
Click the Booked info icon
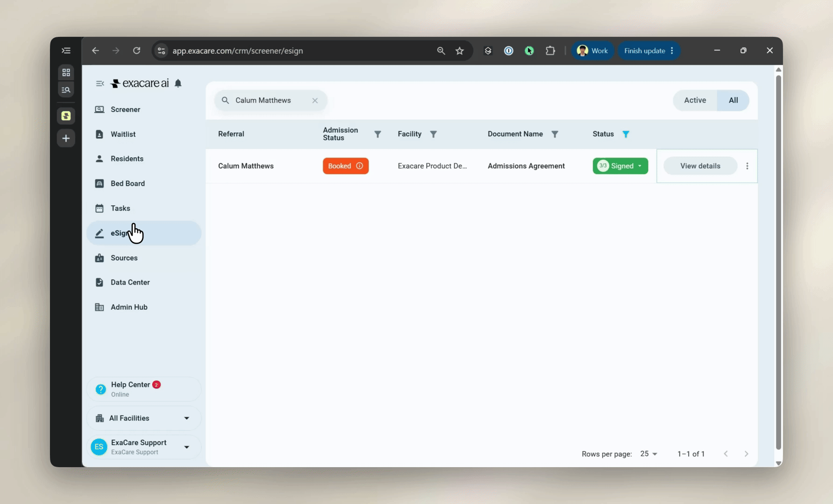click(360, 166)
